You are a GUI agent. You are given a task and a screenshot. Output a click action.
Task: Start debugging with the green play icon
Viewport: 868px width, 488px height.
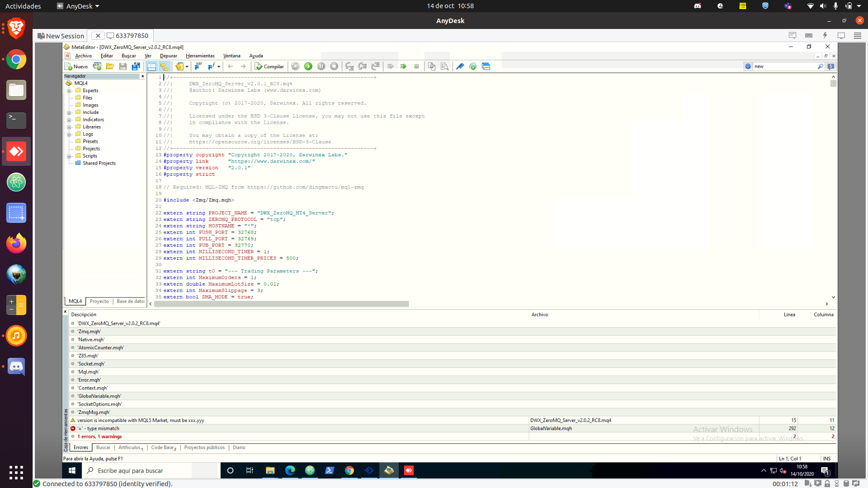[309, 66]
